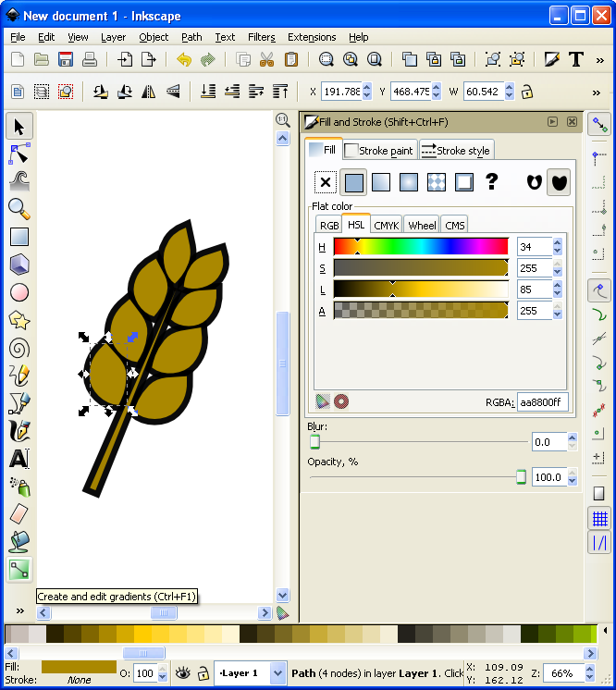Toggle layer visibility eye icon

click(183, 672)
